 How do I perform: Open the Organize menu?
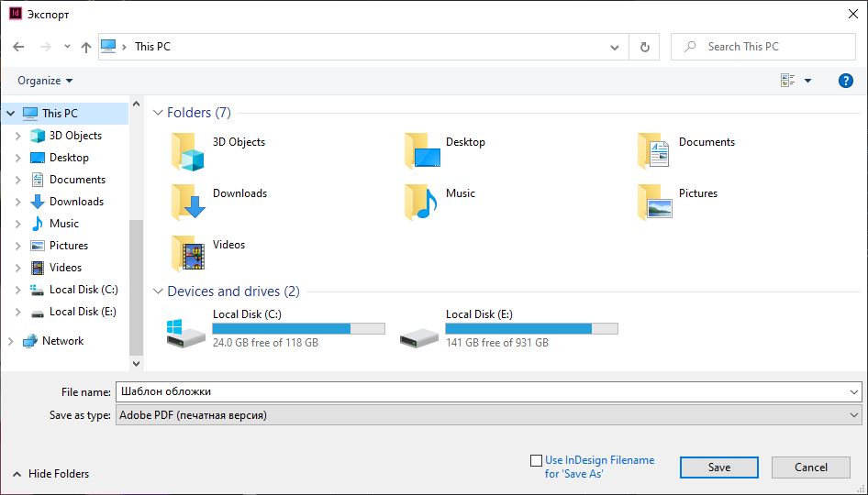45,81
